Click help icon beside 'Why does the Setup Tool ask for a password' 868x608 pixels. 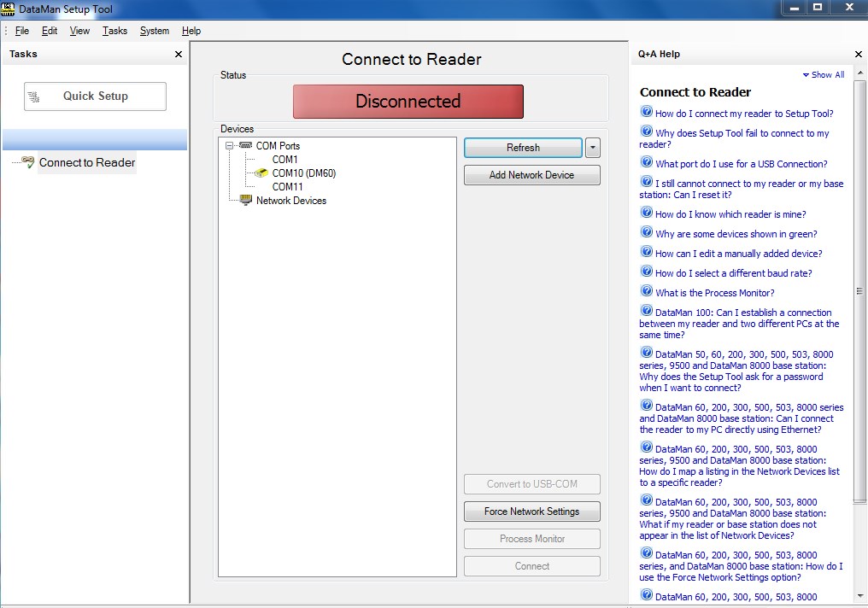(x=646, y=352)
